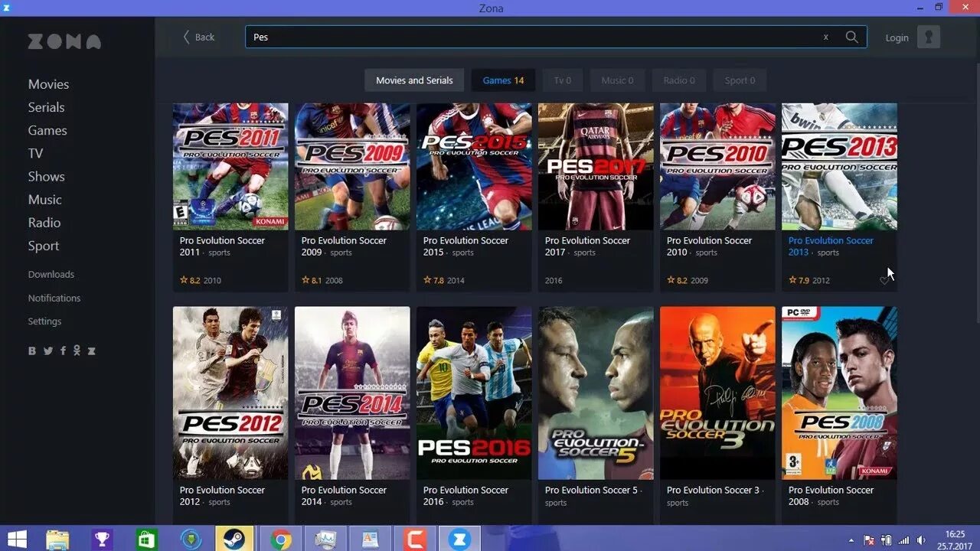The width and height of the screenshot is (980, 551).
Task: Open the PES 2017 cover thumbnail
Action: 596,166
